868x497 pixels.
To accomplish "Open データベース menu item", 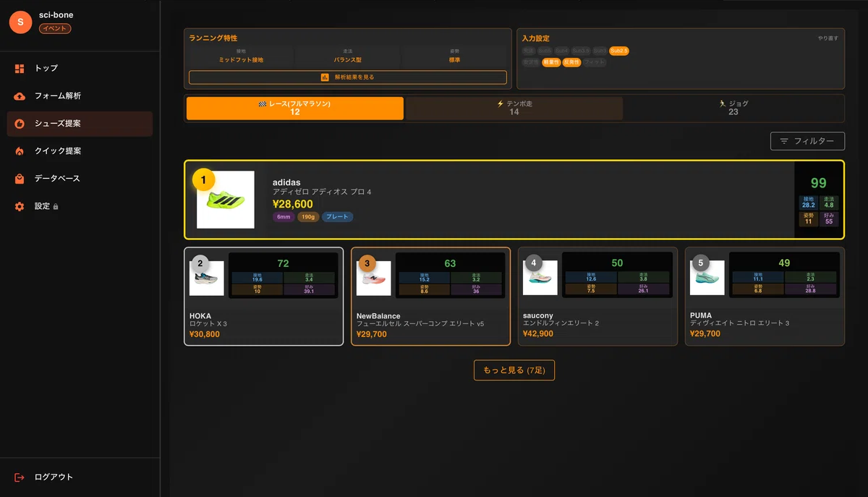I will [80, 179].
